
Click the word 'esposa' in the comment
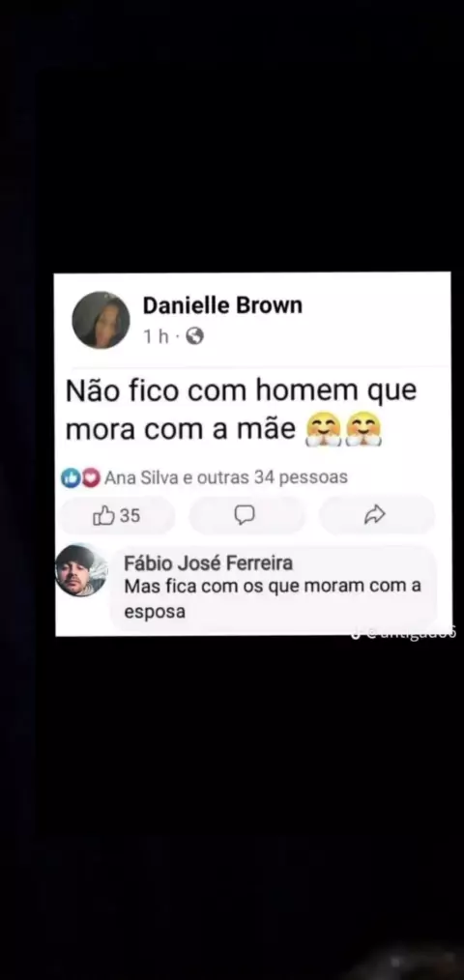tap(155, 613)
